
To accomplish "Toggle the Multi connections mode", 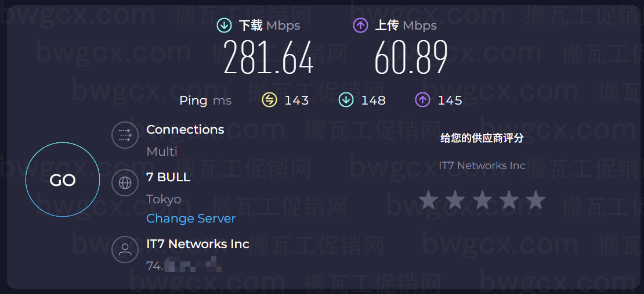I will click(x=162, y=152).
